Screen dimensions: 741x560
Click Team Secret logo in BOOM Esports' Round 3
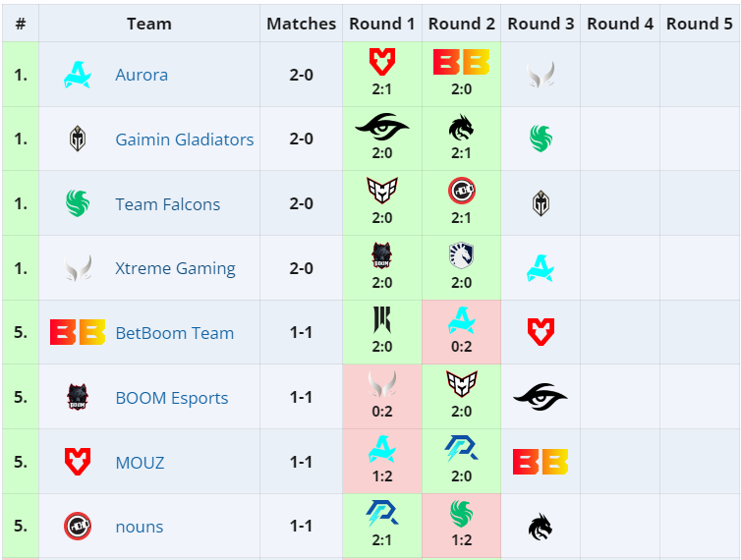541,397
